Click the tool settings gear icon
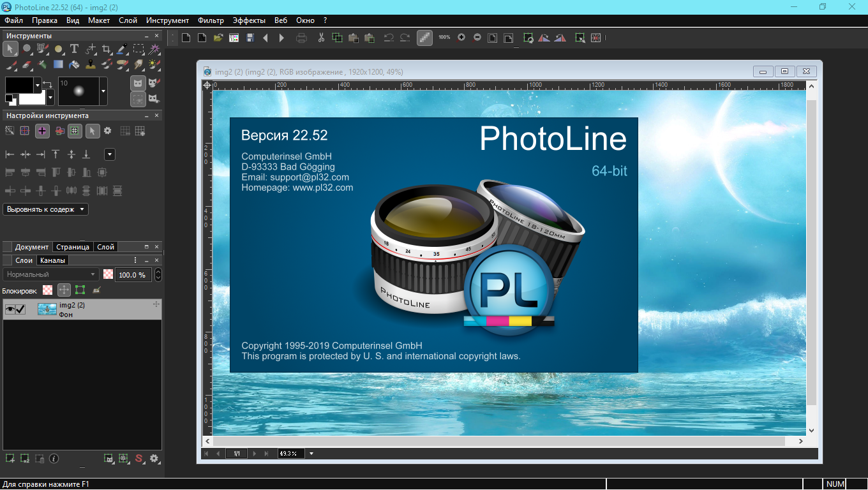The width and height of the screenshot is (868, 490). [x=107, y=131]
